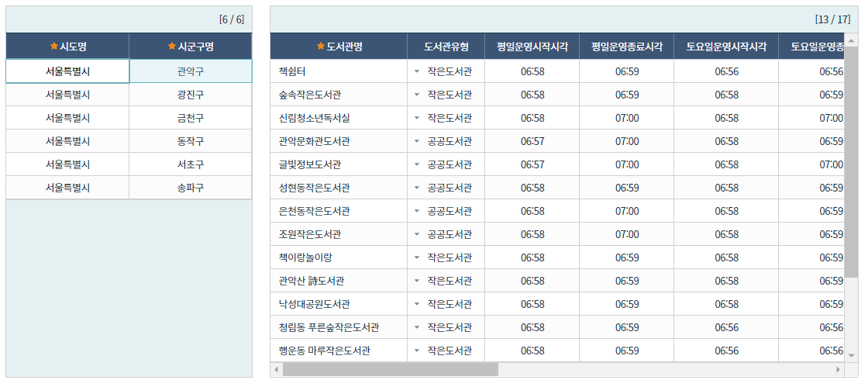Sort by 시군구명 column header
This screenshot has height=387, width=868.
191,47
